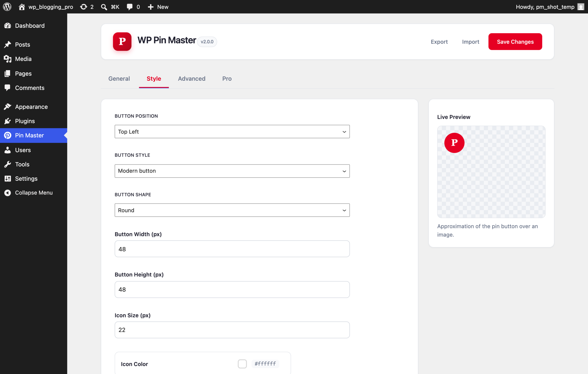Screen dimensions: 588x374
Task: Open Pages in the admin menu
Action: pyautogui.click(x=34, y=73)
